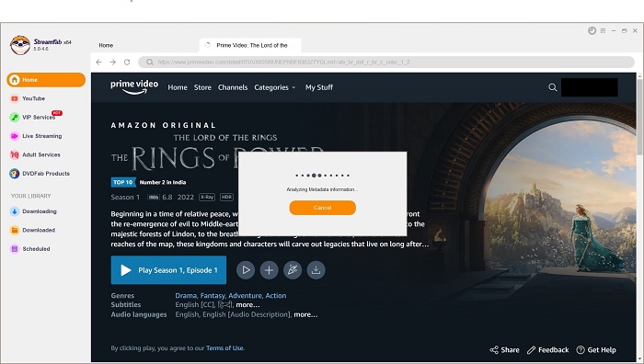
Task: Click the Prime Video search icon
Action: (552, 87)
